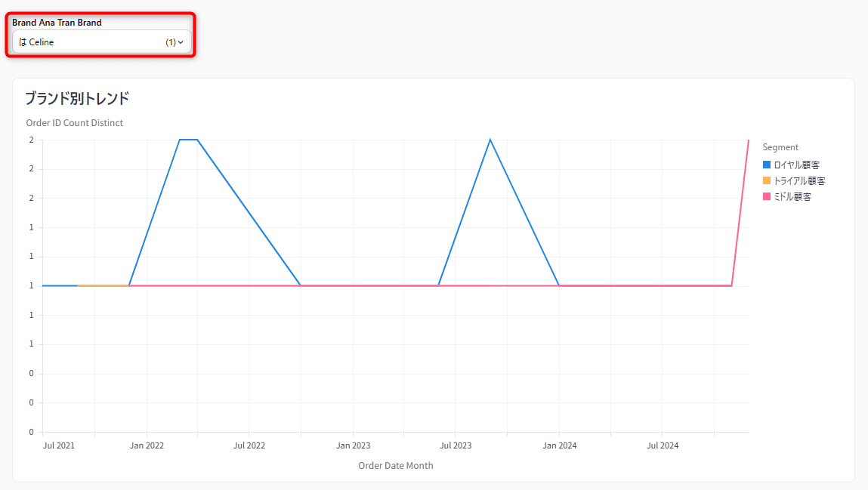Toggle the トライアル顧客 legend label

(799, 181)
